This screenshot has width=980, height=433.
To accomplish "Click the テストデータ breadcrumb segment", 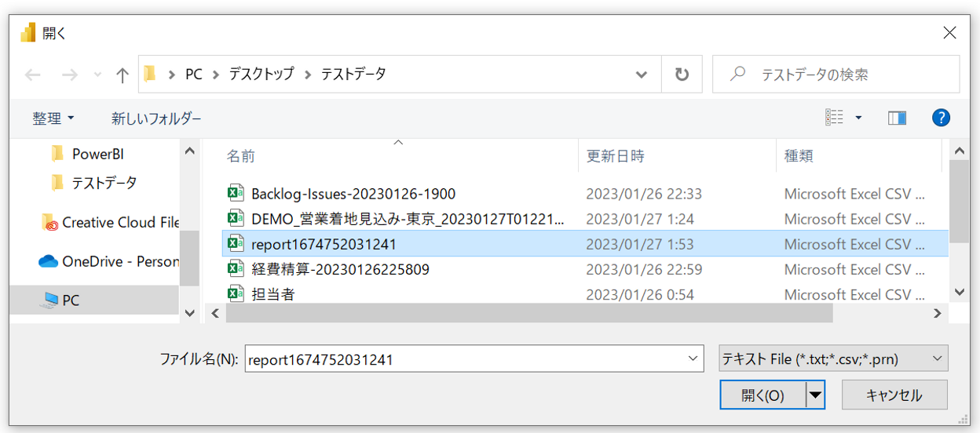I will [353, 75].
